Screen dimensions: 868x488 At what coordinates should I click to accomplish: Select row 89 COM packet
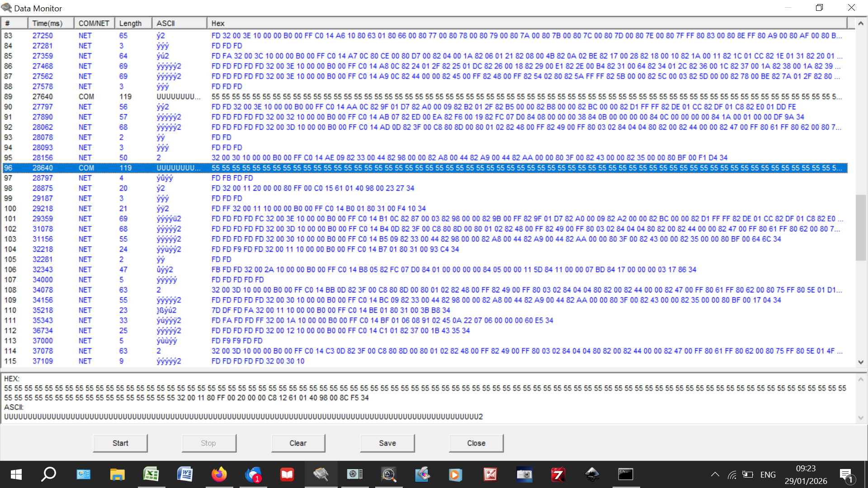click(x=86, y=97)
